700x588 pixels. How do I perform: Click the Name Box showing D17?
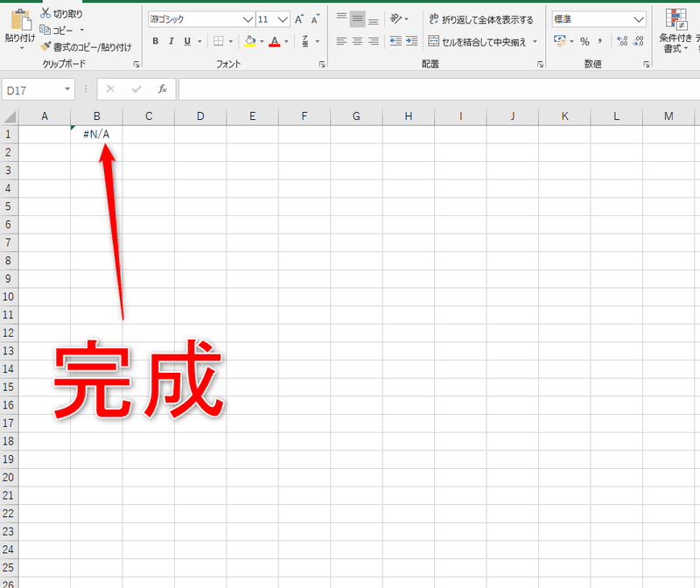[x=33, y=90]
